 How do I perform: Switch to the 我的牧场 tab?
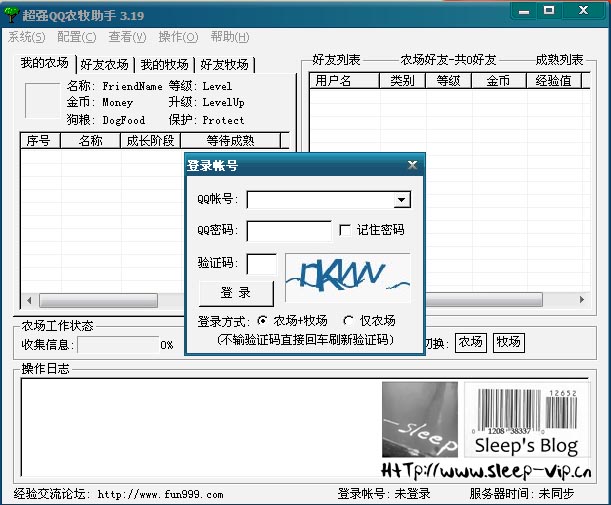(x=164, y=65)
